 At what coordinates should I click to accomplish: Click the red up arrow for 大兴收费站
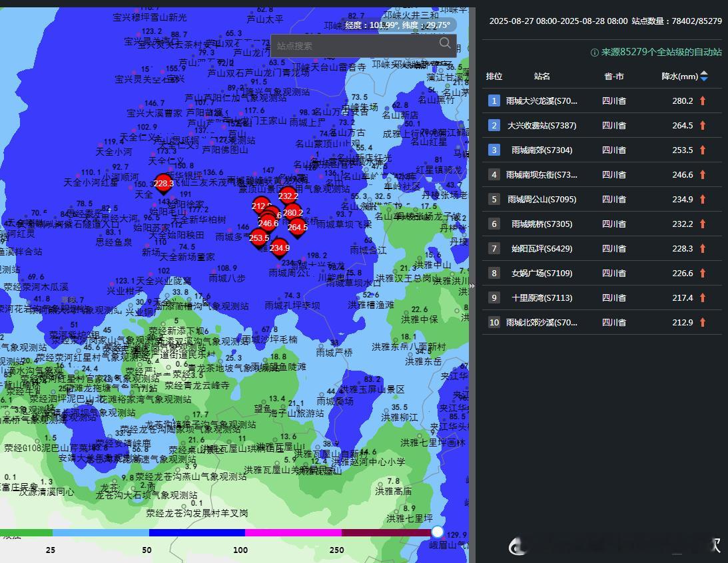pos(703,125)
